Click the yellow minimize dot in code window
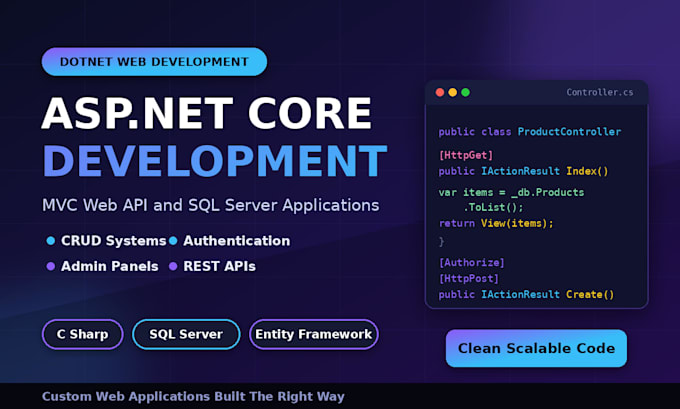The image size is (680, 409). [x=453, y=92]
